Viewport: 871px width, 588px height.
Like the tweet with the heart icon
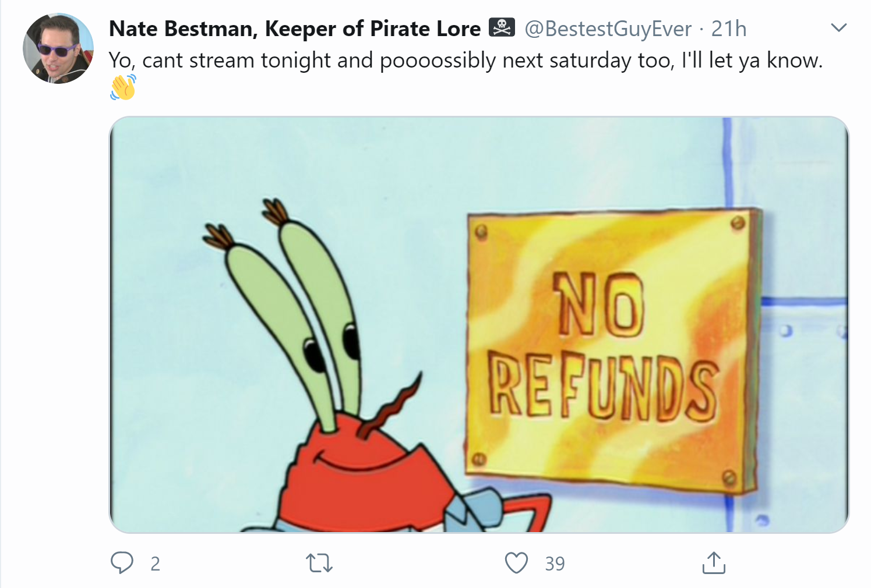point(516,563)
